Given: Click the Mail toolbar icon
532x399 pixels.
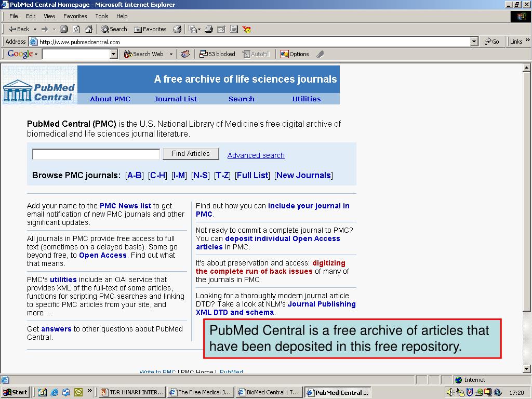Looking at the screenshot, I should [x=194, y=29].
